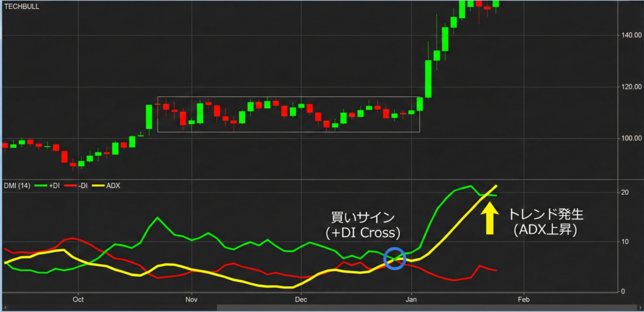Click the blue circle crossover marker

394,258
